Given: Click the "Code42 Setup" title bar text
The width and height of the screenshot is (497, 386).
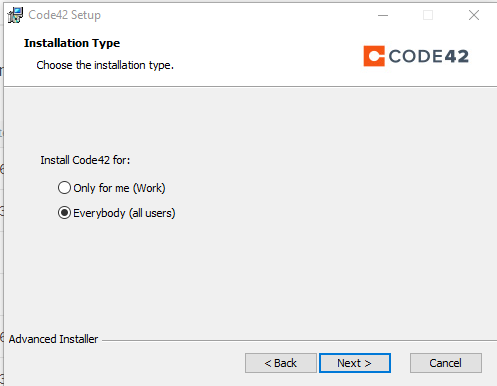Looking at the screenshot, I should (64, 15).
